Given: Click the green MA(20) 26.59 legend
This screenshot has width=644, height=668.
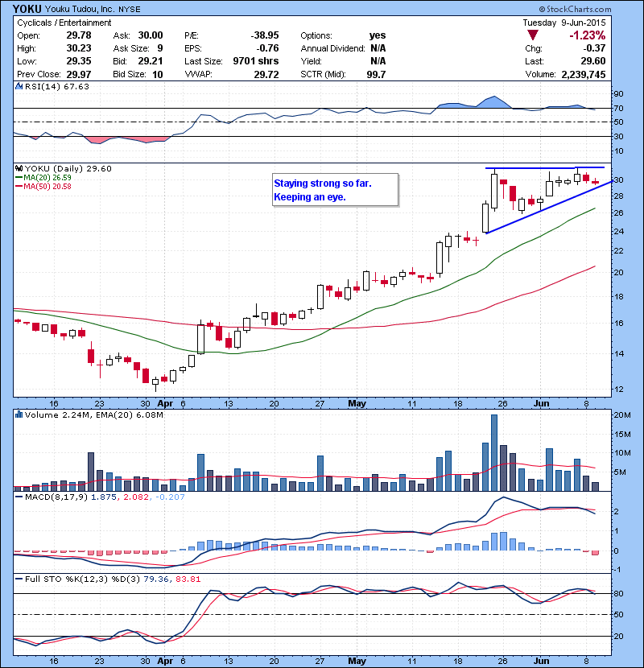Looking at the screenshot, I should pyautogui.click(x=43, y=178).
